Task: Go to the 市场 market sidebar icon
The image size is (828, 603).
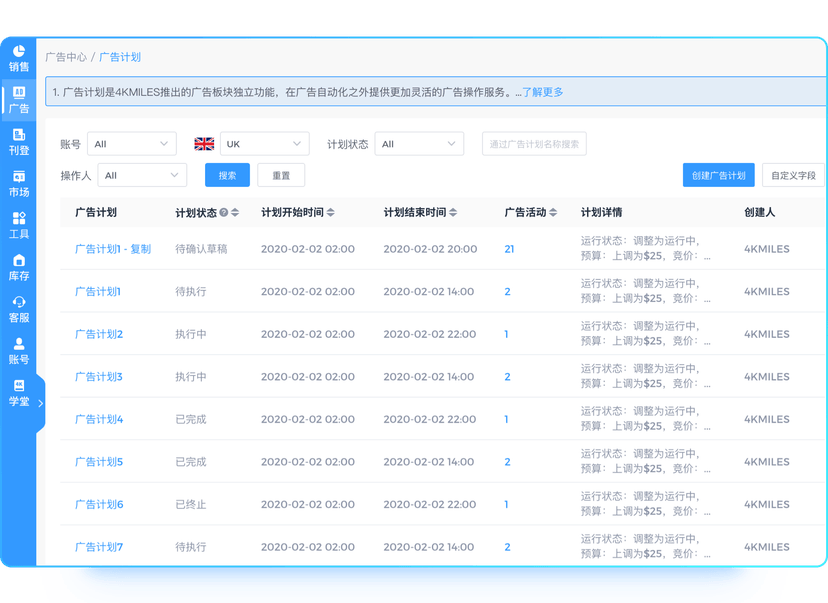Action: (x=18, y=184)
